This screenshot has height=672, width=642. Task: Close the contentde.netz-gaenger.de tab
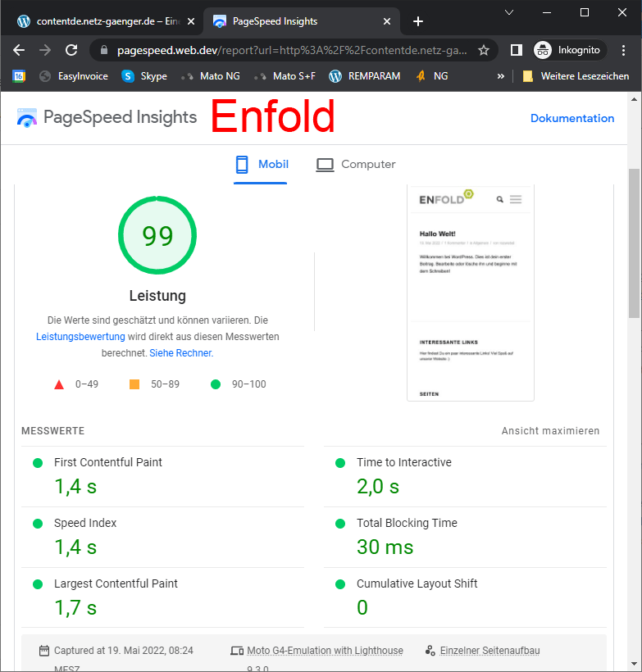coord(191,21)
